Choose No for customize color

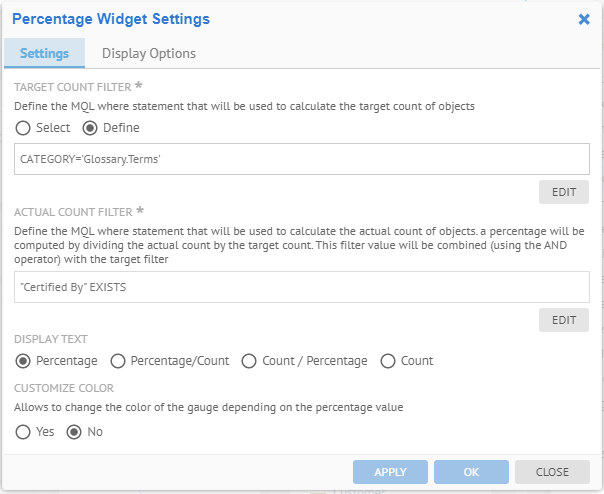pos(73,432)
